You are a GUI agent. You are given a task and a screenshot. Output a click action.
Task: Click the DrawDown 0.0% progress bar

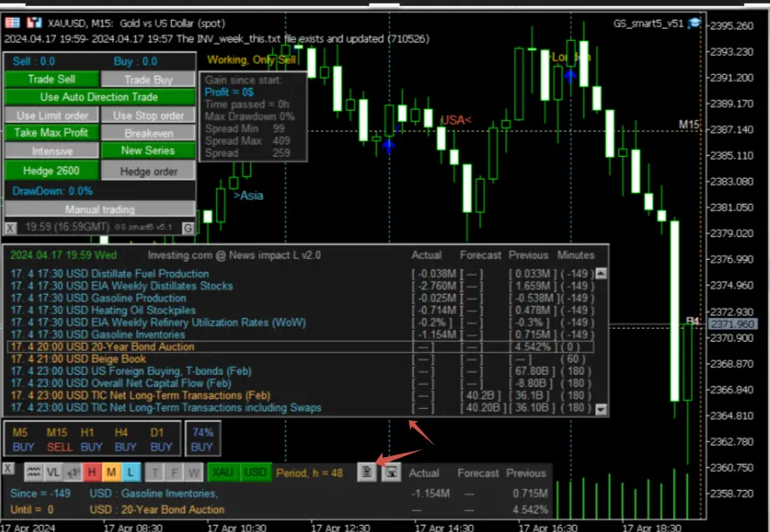tap(99, 193)
